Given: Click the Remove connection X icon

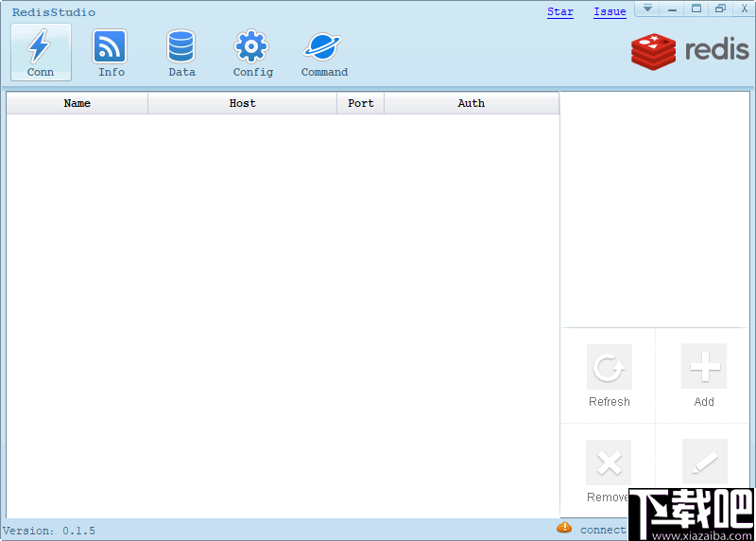Looking at the screenshot, I should click(609, 462).
